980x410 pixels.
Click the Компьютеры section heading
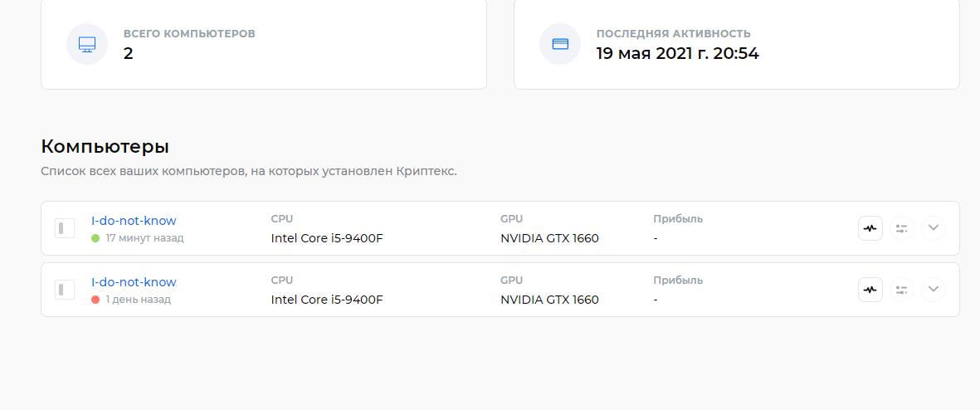click(105, 146)
